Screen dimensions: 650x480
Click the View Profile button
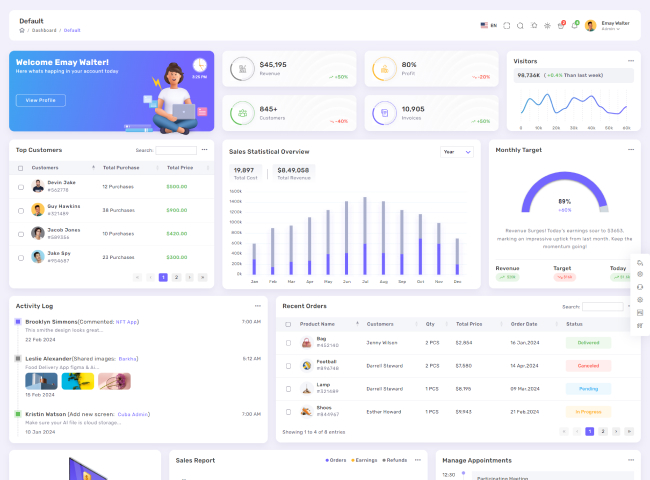(x=40, y=100)
